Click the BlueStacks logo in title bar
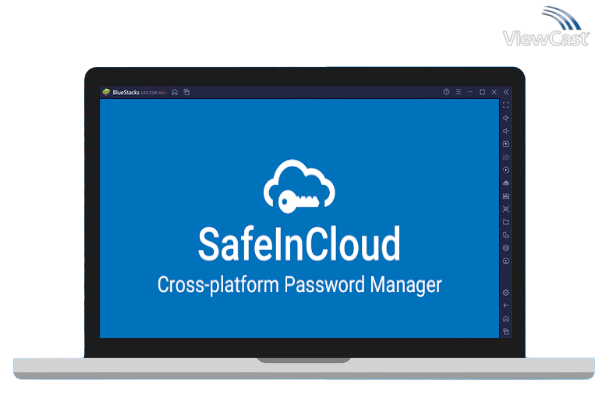 [x=106, y=92]
